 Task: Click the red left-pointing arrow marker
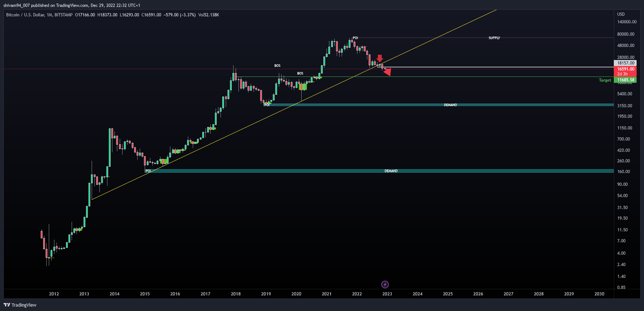click(x=387, y=72)
